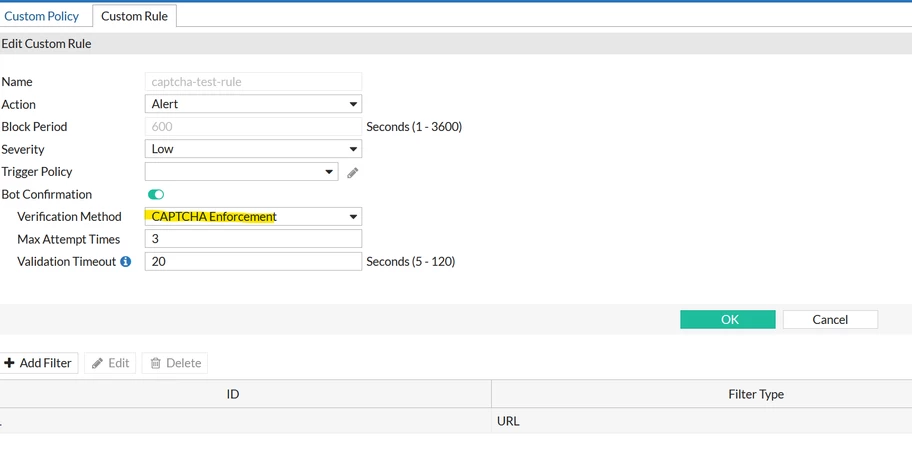Click the Max Attempt Times label

pyautogui.click(x=69, y=239)
